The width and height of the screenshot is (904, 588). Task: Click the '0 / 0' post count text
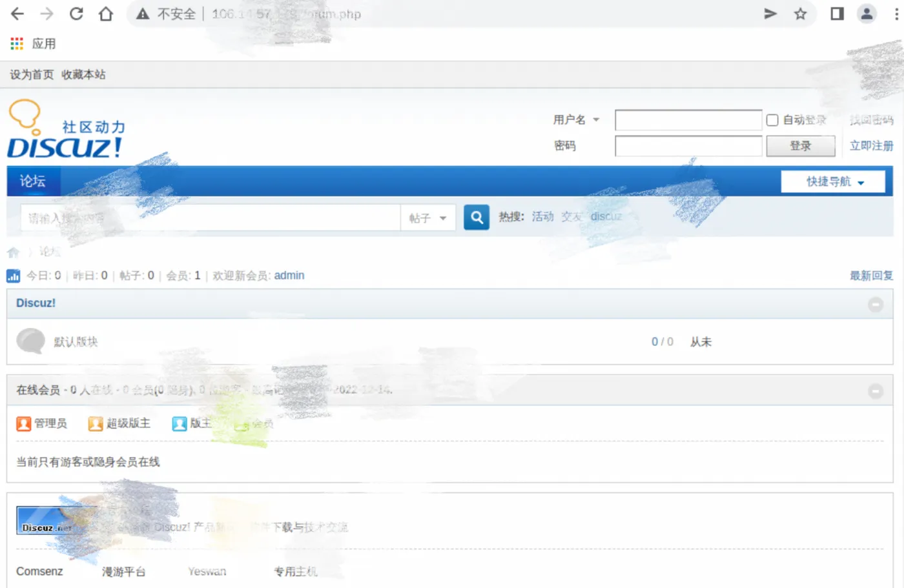pyautogui.click(x=662, y=342)
